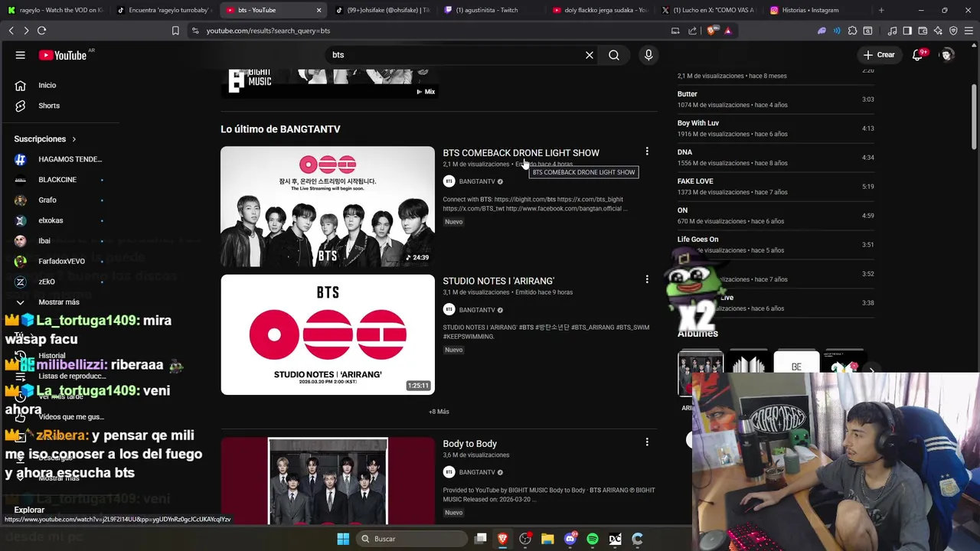Reload the page
This screenshot has height=551, width=980.
42,31
